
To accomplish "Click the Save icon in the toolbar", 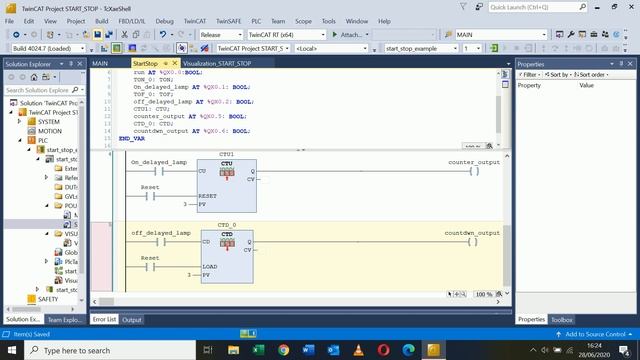I will coord(98,35).
